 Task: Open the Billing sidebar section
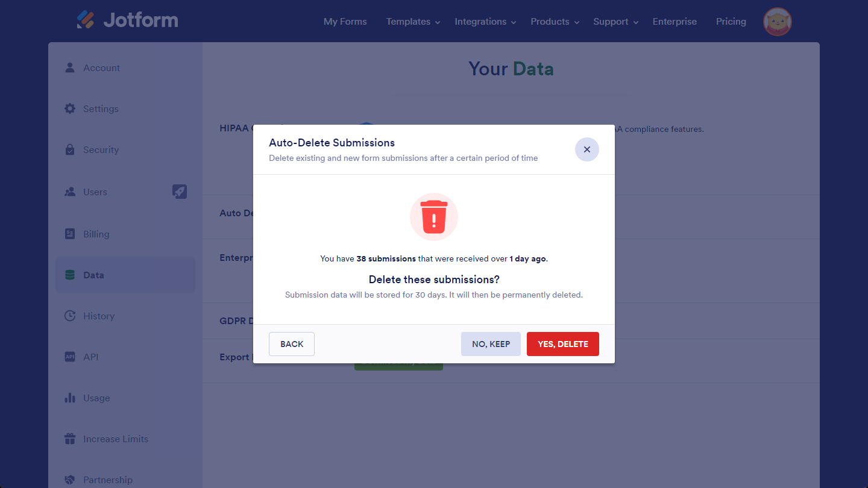click(125, 234)
